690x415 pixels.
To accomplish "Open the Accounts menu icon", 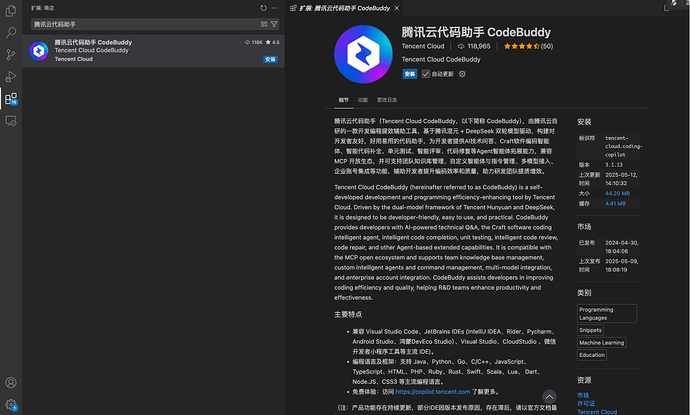I will coord(11,382).
